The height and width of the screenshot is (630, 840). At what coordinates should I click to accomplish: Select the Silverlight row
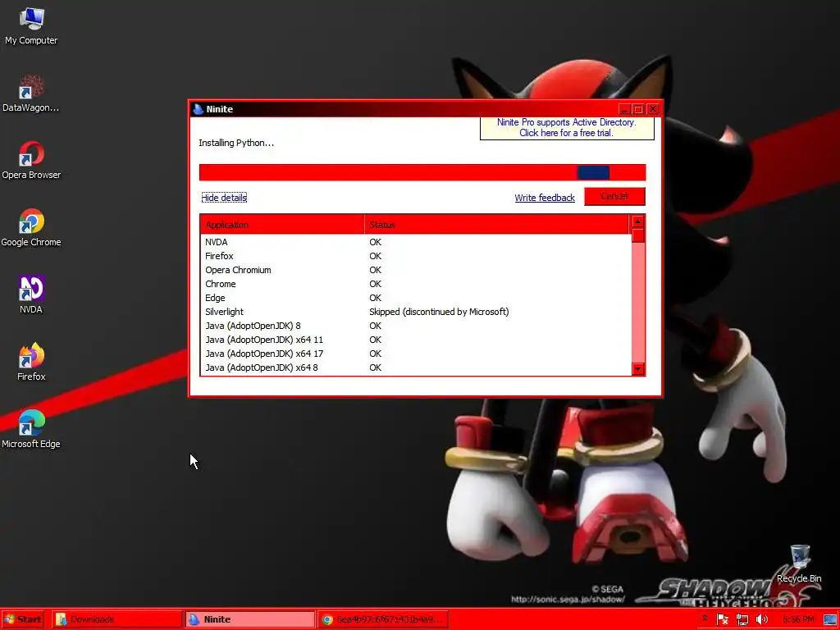point(416,312)
